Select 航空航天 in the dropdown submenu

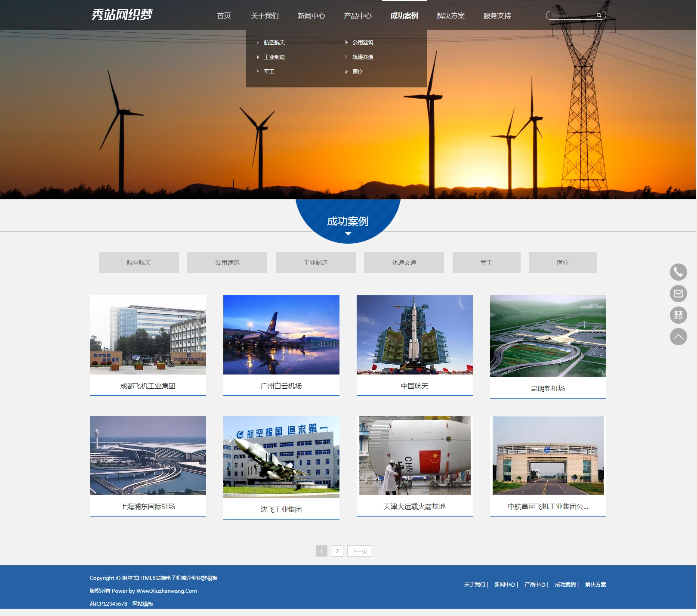274,43
